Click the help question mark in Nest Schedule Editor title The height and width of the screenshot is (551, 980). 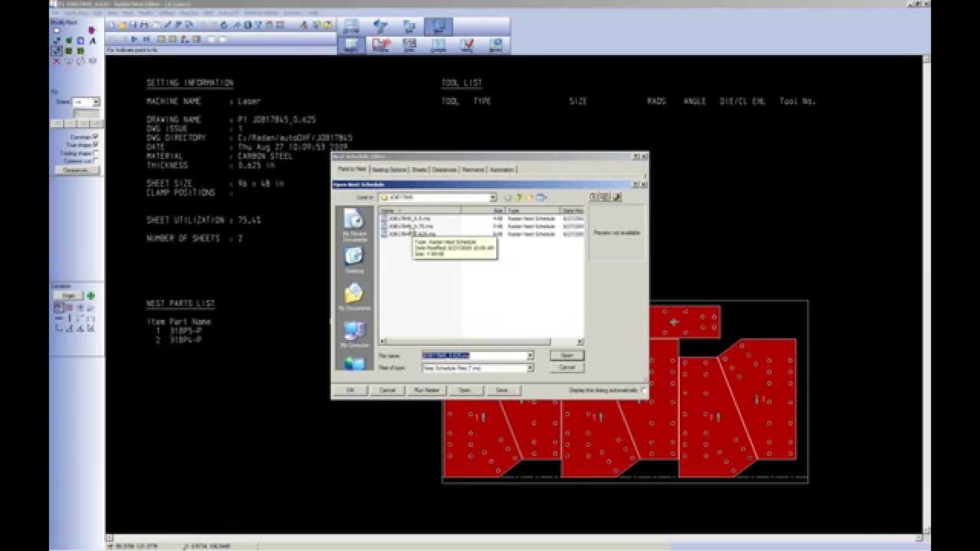pos(635,156)
